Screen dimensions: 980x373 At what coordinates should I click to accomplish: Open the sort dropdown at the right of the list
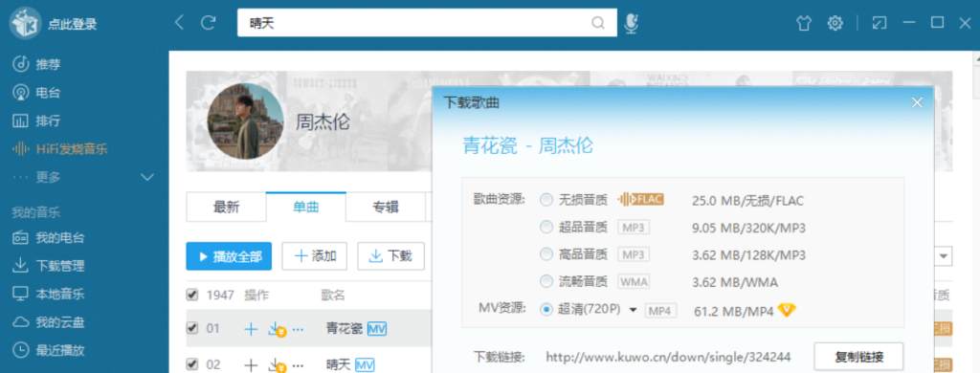(x=944, y=256)
